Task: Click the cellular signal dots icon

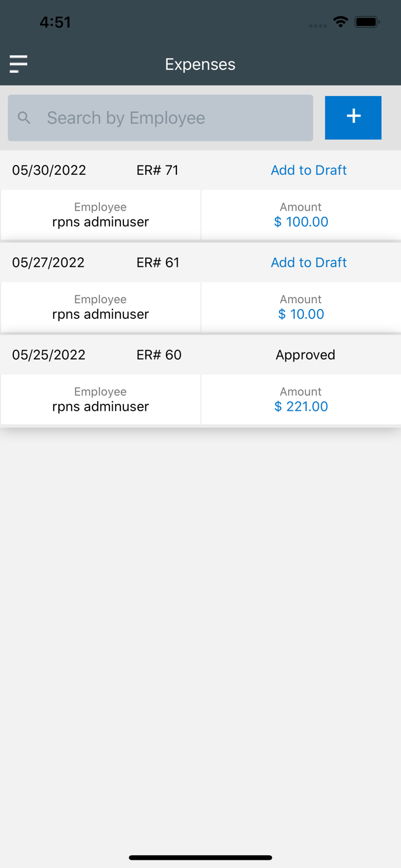Action: (318, 25)
